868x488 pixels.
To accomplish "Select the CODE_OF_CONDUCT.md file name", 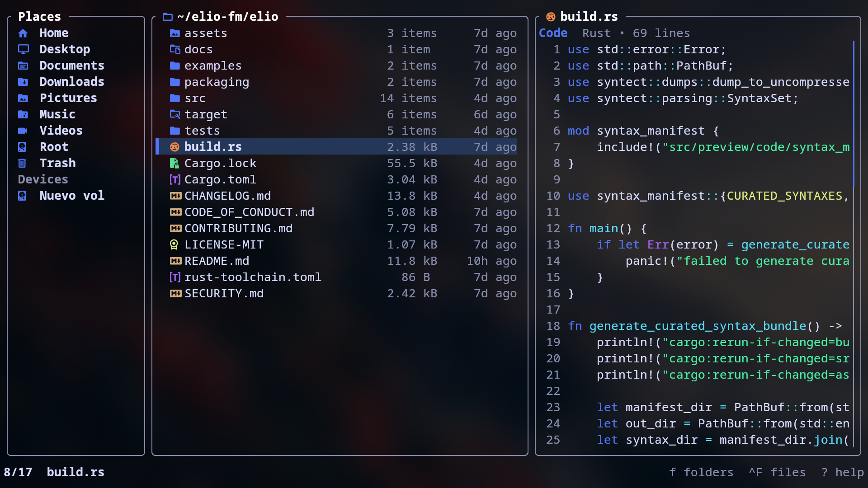I will pyautogui.click(x=249, y=212).
